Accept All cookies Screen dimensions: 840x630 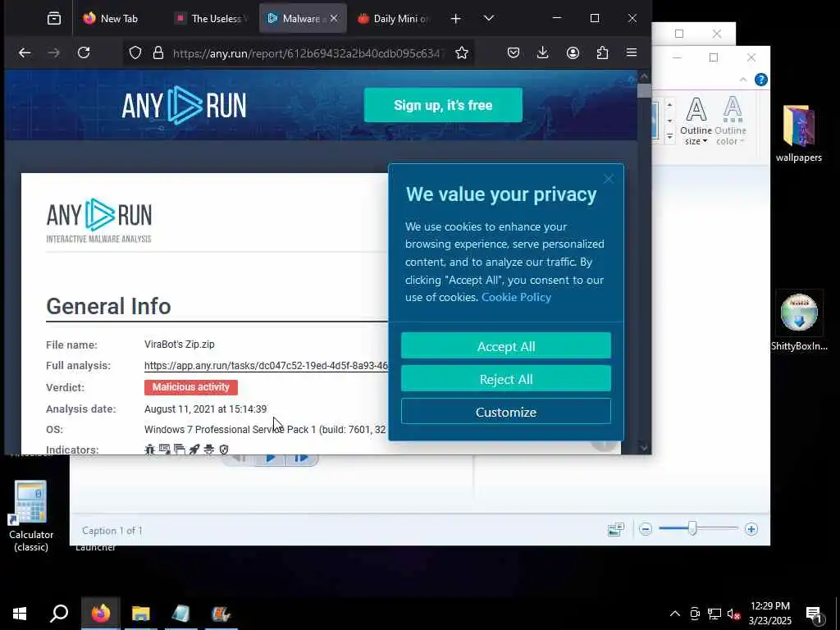[505, 346]
